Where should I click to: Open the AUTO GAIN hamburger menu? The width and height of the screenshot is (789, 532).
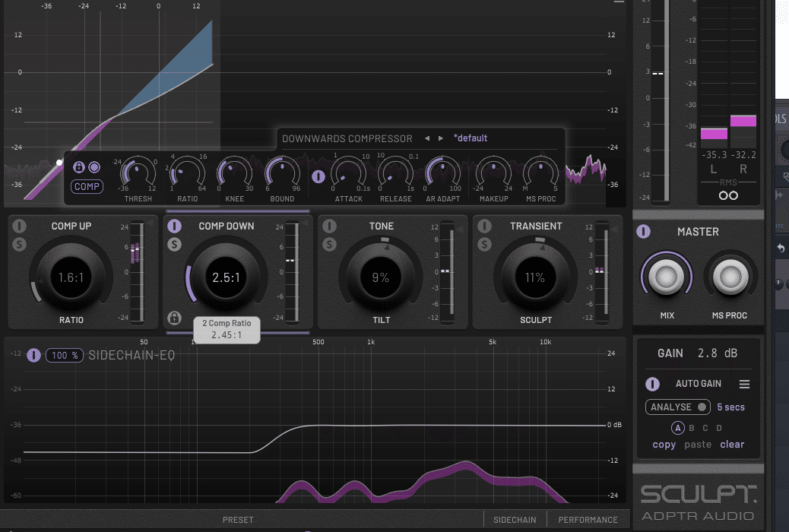[744, 384]
